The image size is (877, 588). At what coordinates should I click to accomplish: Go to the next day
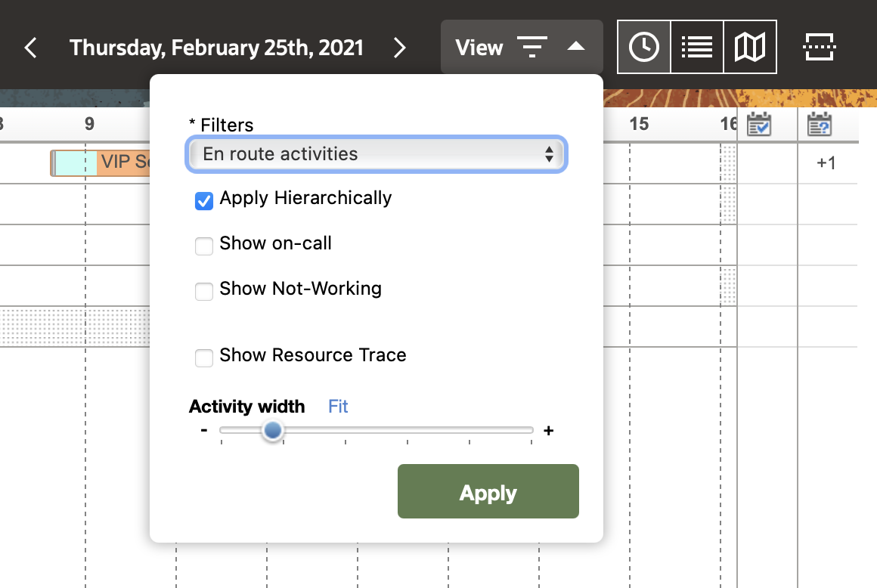click(x=400, y=48)
